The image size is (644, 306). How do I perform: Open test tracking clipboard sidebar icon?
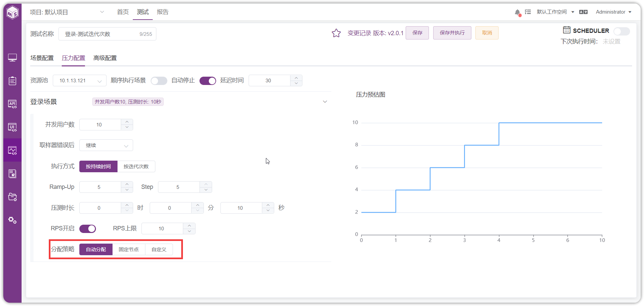click(x=13, y=81)
